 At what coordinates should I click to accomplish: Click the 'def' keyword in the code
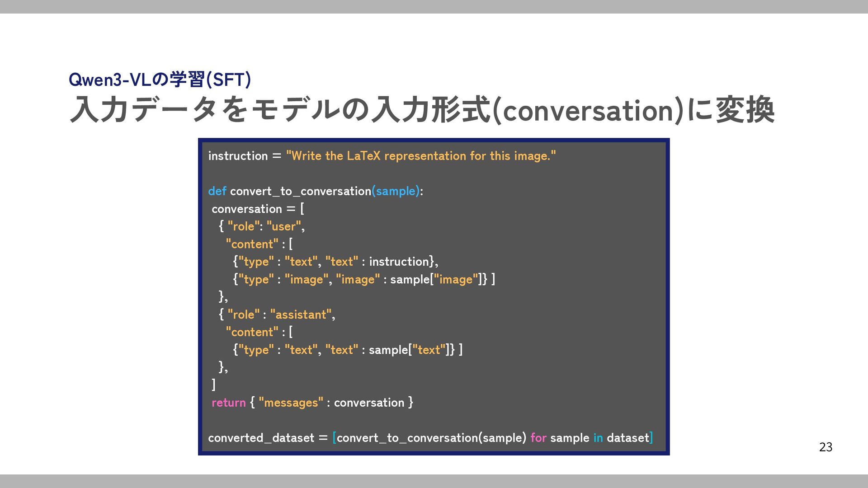217,191
